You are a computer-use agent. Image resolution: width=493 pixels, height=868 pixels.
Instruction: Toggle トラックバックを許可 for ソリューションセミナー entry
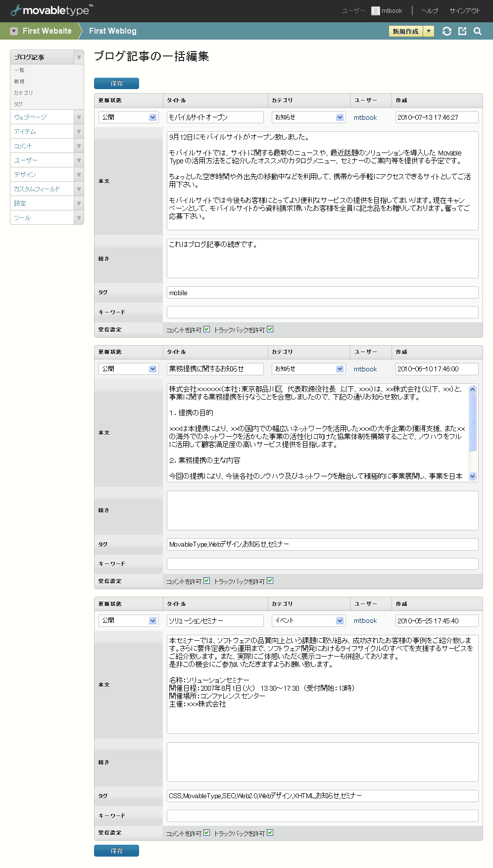pos(270,833)
